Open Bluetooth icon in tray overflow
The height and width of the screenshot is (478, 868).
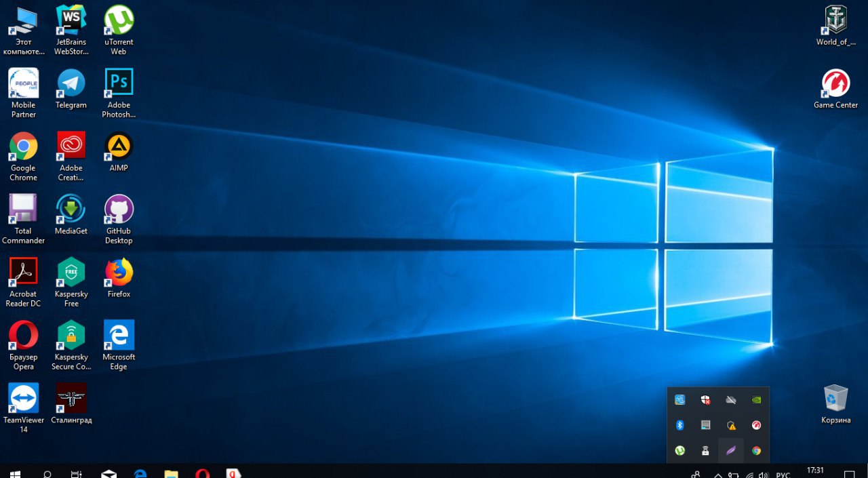[679, 425]
